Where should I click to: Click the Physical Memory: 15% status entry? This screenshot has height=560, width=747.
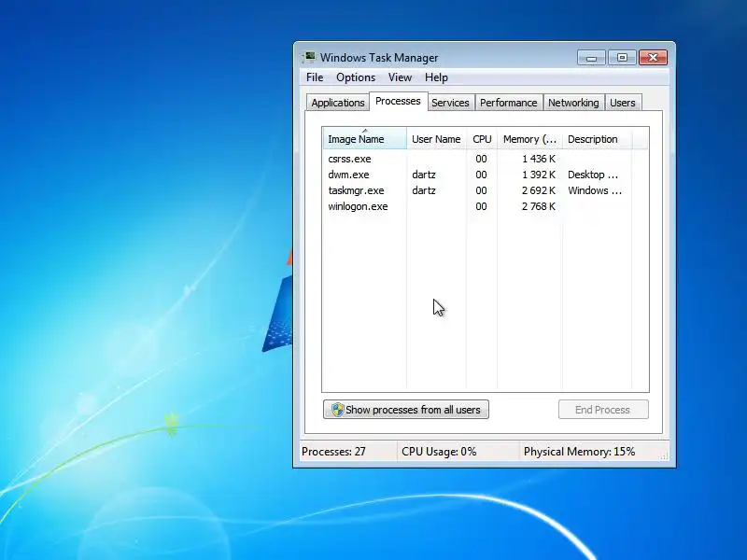579,452
